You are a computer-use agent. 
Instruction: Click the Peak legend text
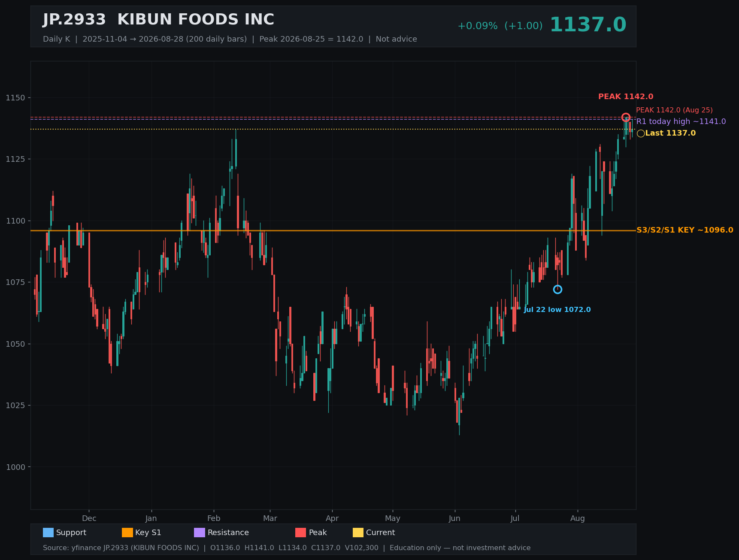(318, 533)
